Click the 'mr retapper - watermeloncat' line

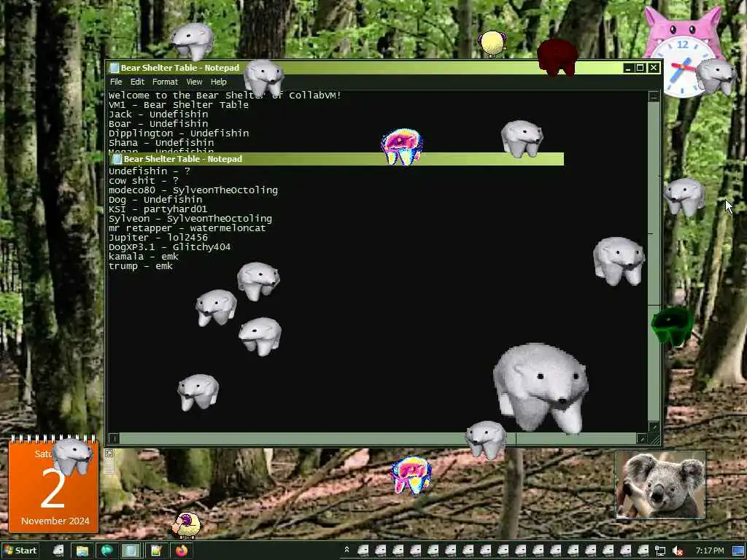point(187,228)
